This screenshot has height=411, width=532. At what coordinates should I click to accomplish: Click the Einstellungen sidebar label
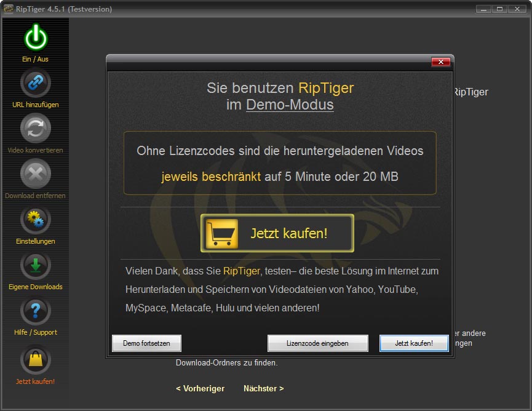click(x=35, y=241)
